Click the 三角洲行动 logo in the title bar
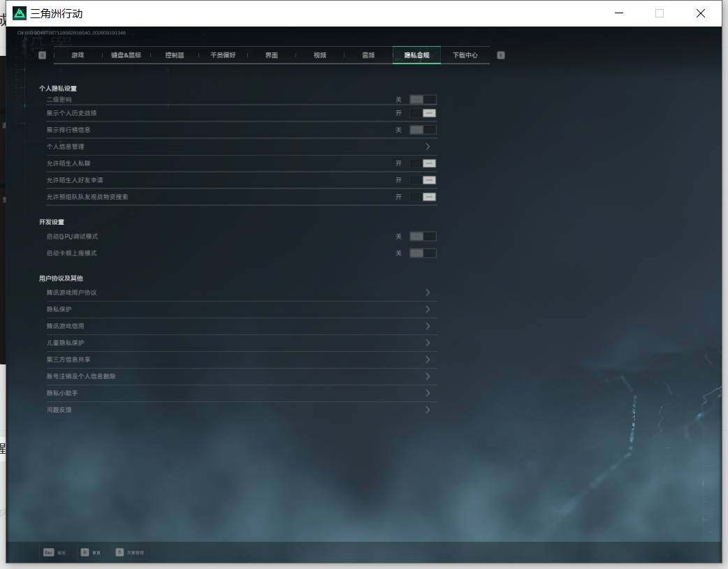The height and width of the screenshot is (569, 728). coord(20,13)
